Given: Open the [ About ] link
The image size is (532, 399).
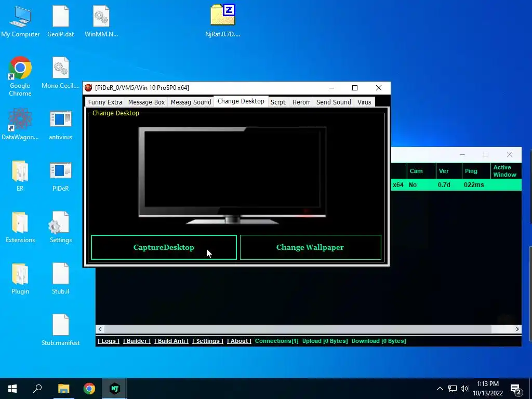Looking at the screenshot, I should [x=239, y=341].
